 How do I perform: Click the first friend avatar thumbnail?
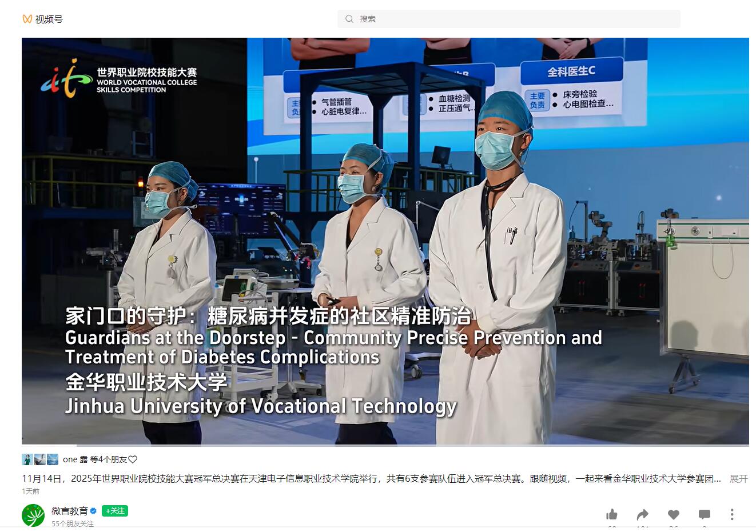point(27,459)
